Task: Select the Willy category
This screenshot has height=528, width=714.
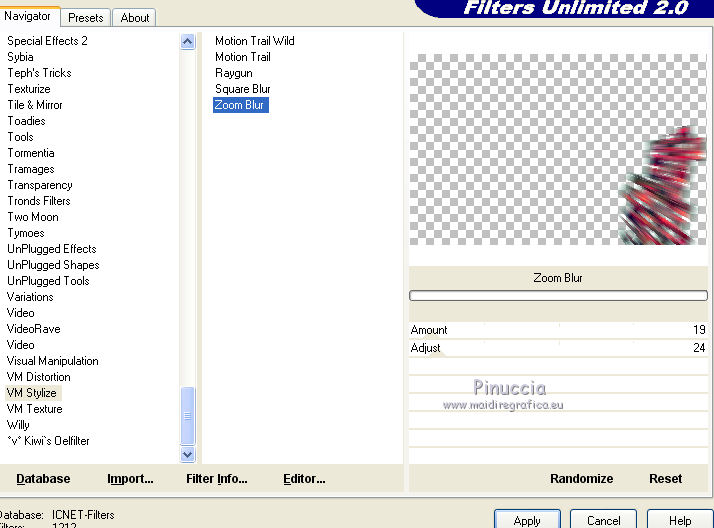Action: (18, 425)
